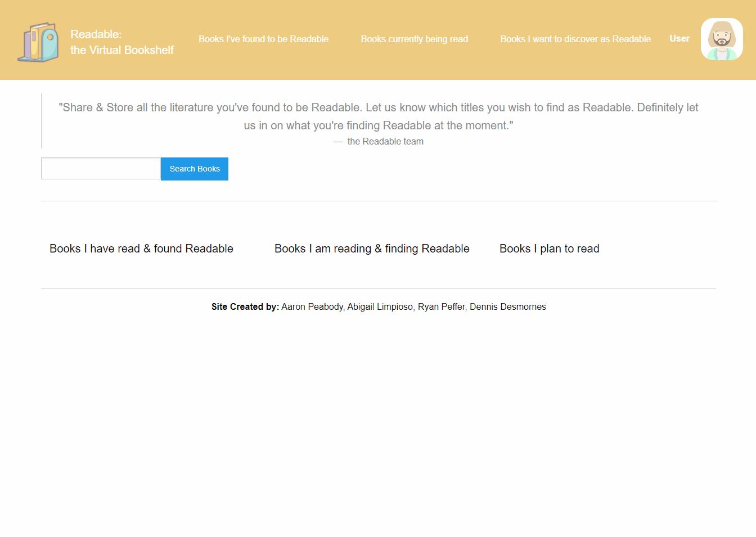Image resolution: width=756 pixels, height=537 pixels.
Task: Click the name Abigail Limpioso in footer
Action: pyautogui.click(x=380, y=306)
